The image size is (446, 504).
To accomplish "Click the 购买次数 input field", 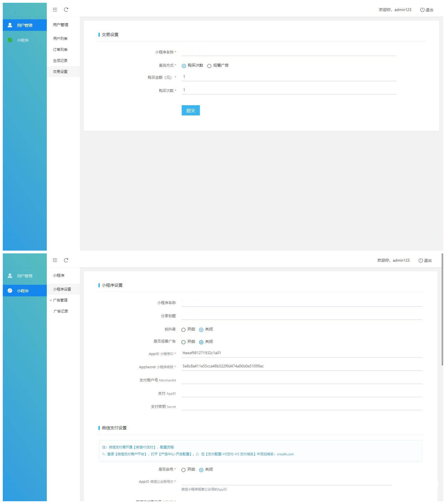I will (289, 90).
